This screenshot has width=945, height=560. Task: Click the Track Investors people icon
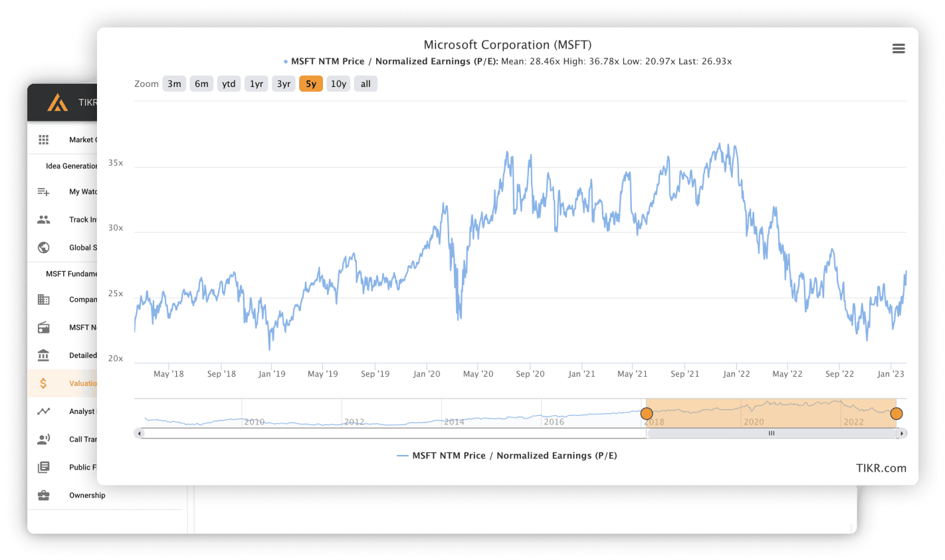(x=44, y=220)
